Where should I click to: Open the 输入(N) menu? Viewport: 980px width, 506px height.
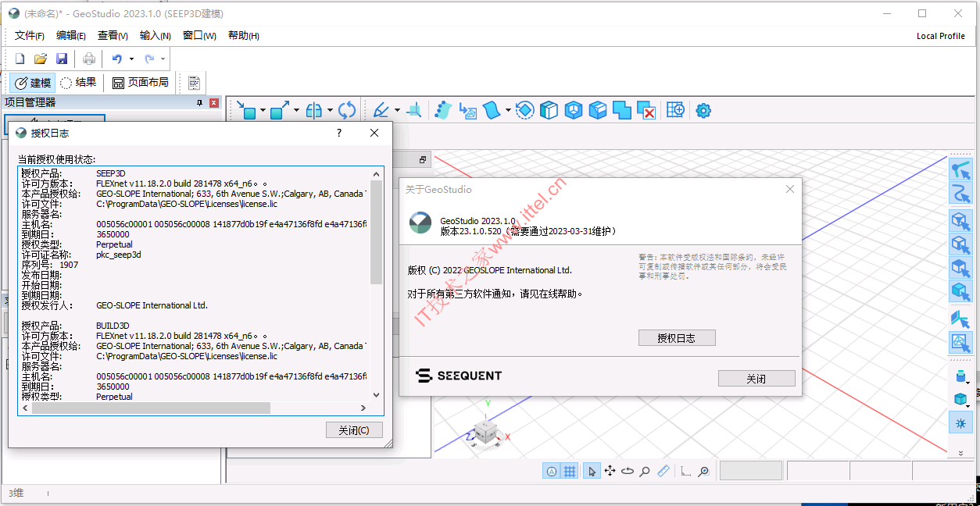(155, 35)
